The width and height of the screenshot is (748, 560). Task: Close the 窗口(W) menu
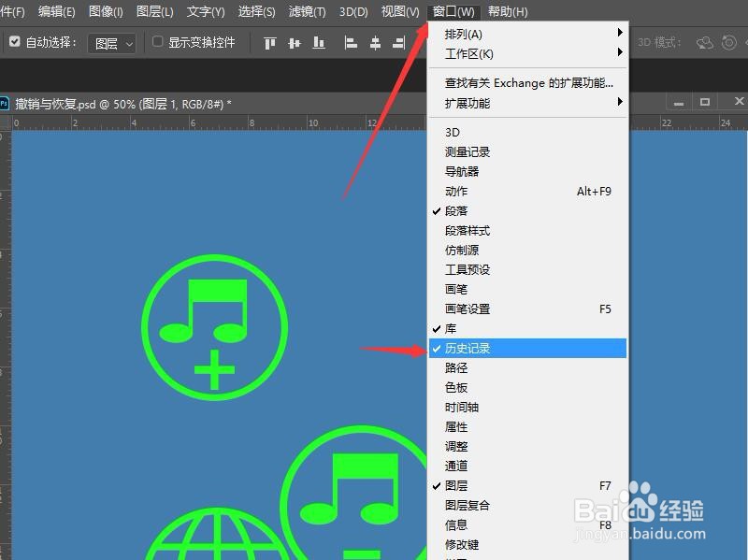(453, 11)
